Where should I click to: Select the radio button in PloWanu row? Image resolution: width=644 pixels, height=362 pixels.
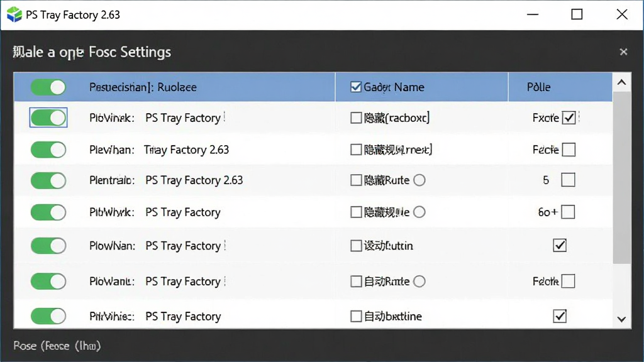click(x=419, y=282)
